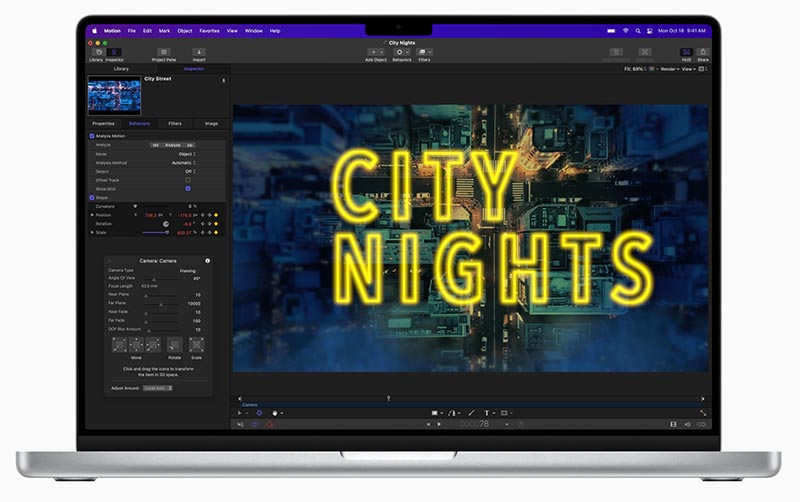Click the analyze backward arrow button
The image size is (800, 502).
(155, 145)
